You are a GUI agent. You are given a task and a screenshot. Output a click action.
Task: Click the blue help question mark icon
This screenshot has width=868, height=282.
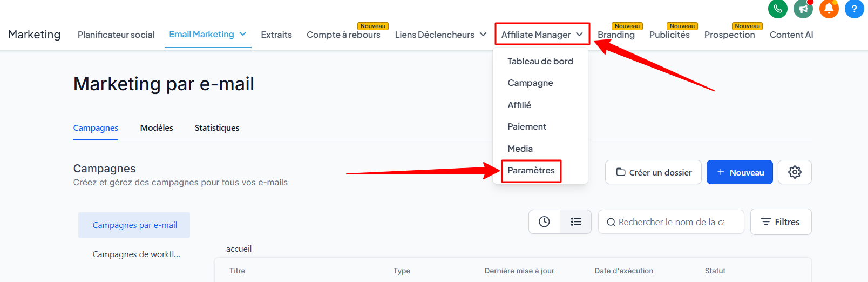(x=855, y=9)
